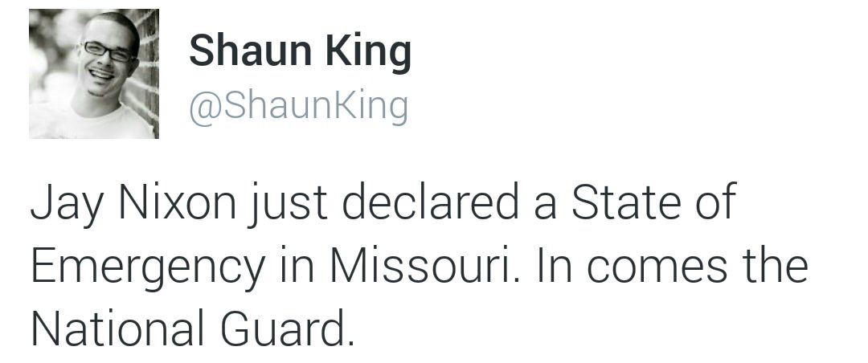The width and height of the screenshot is (868, 363).
Task: Click the tweet text body
Action: click(418, 265)
